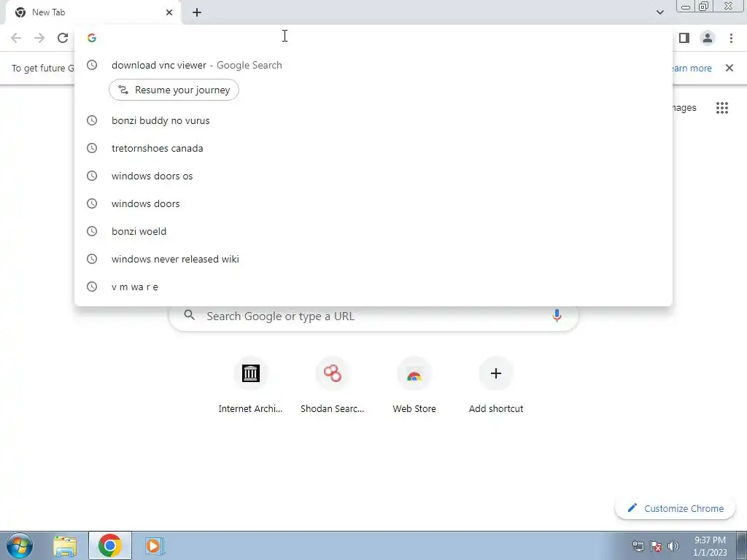Open the tab search dropdown arrow
The width and height of the screenshot is (747, 560).
pyautogui.click(x=659, y=12)
